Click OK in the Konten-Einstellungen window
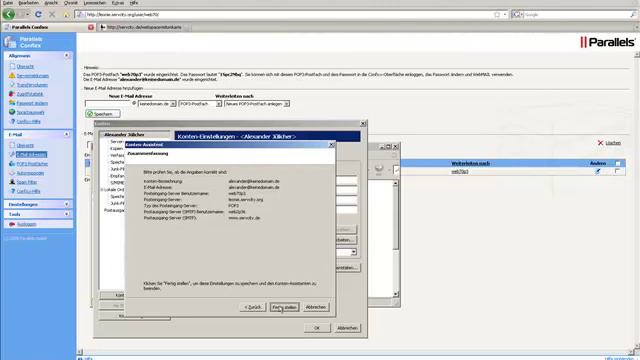Viewport: 640px width, 360px height. click(x=317, y=328)
